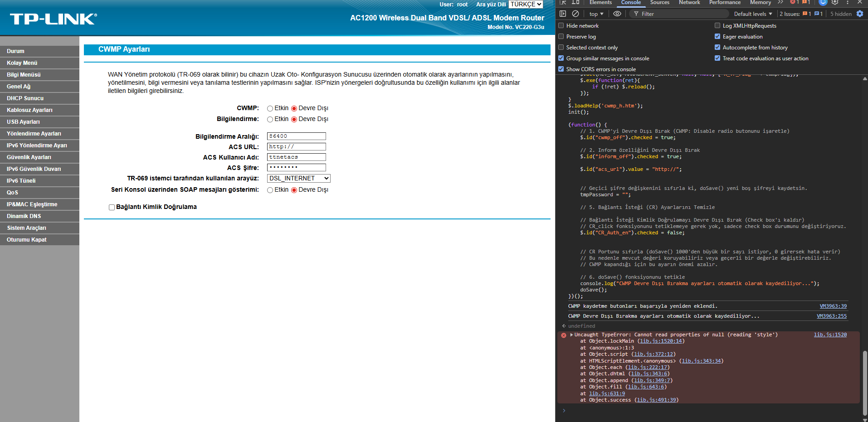This screenshot has height=422, width=868.
Task: Close the DevTools panel
Action: coord(859,2)
